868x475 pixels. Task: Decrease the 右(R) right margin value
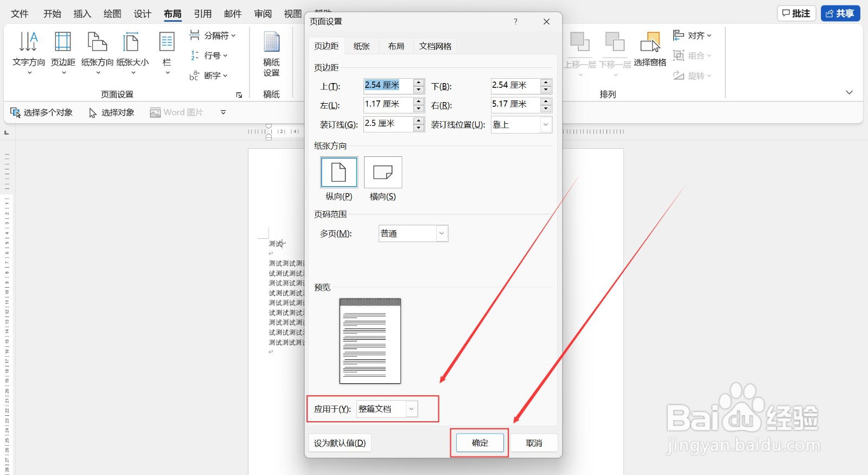tap(546, 109)
